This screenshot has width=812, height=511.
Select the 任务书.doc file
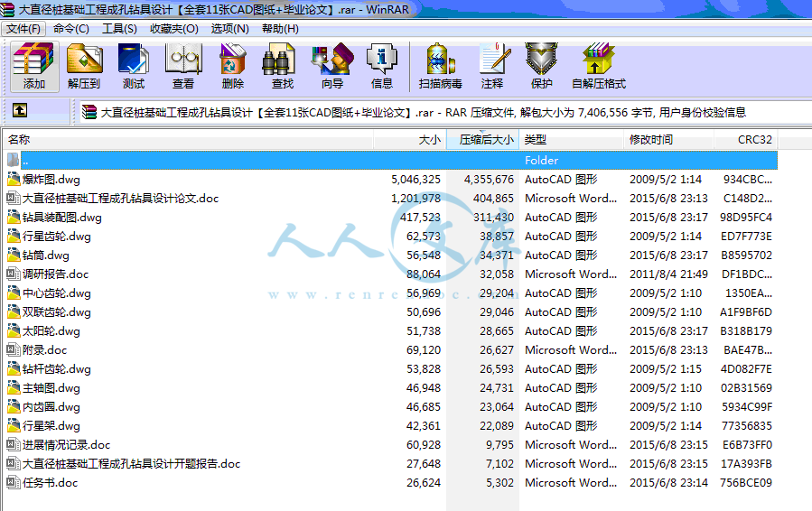click(x=50, y=482)
